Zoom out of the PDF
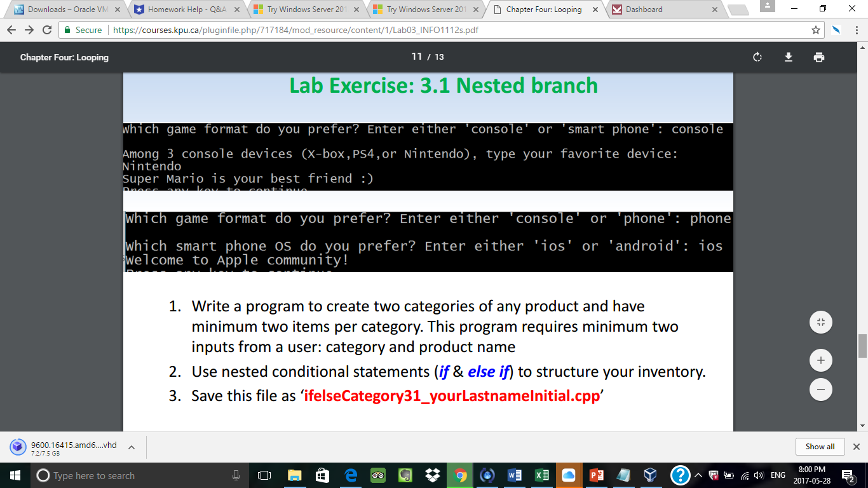 click(x=820, y=389)
